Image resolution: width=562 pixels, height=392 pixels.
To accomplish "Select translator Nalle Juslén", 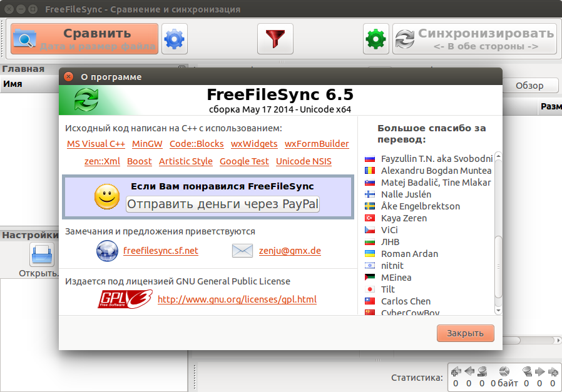I will (x=406, y=194).
